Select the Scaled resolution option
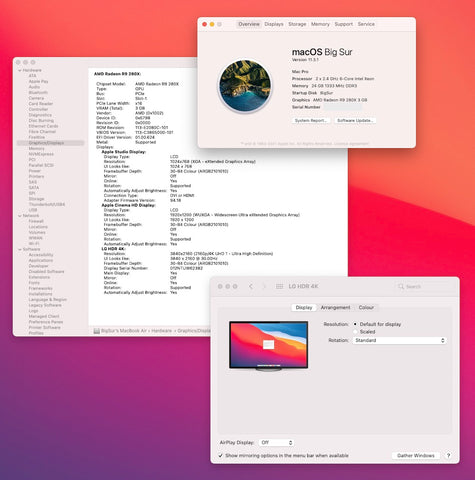 [x=355, y=332]
